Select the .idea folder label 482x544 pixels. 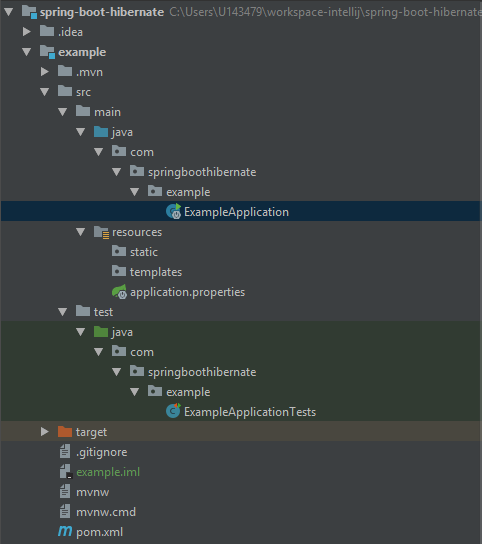point(70,32)
